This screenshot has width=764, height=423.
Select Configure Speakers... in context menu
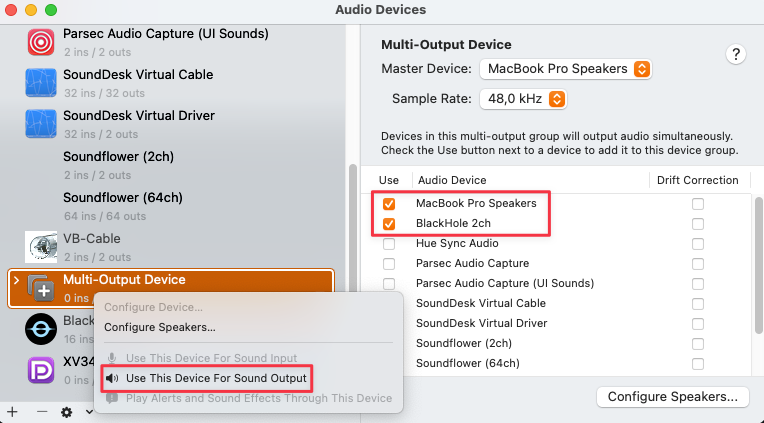[160, 327]
